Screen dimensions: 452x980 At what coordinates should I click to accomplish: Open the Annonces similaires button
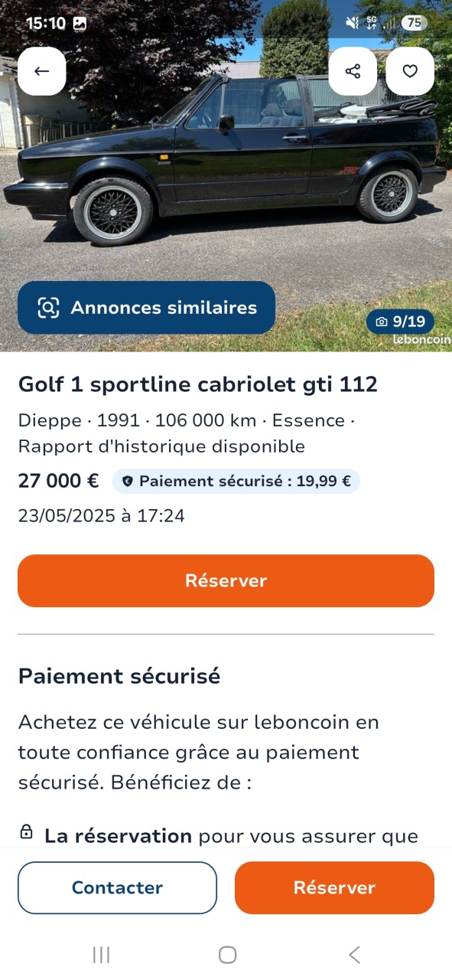[x=146, y=308]
